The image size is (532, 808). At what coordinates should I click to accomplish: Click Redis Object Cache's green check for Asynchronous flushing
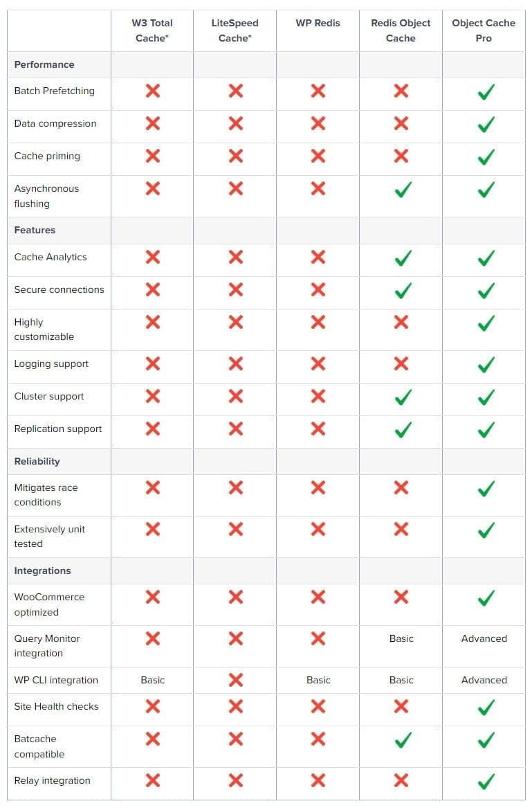coord(402,189)
